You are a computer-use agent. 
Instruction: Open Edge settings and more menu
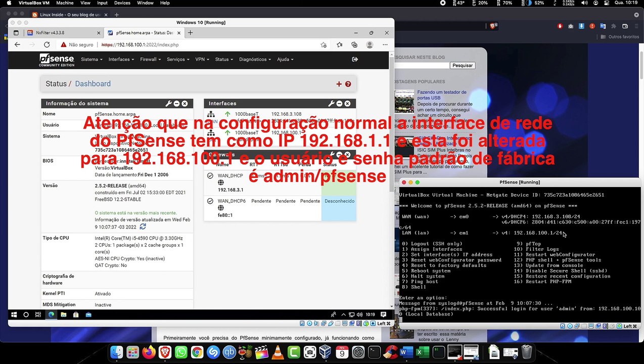[385, 45]
